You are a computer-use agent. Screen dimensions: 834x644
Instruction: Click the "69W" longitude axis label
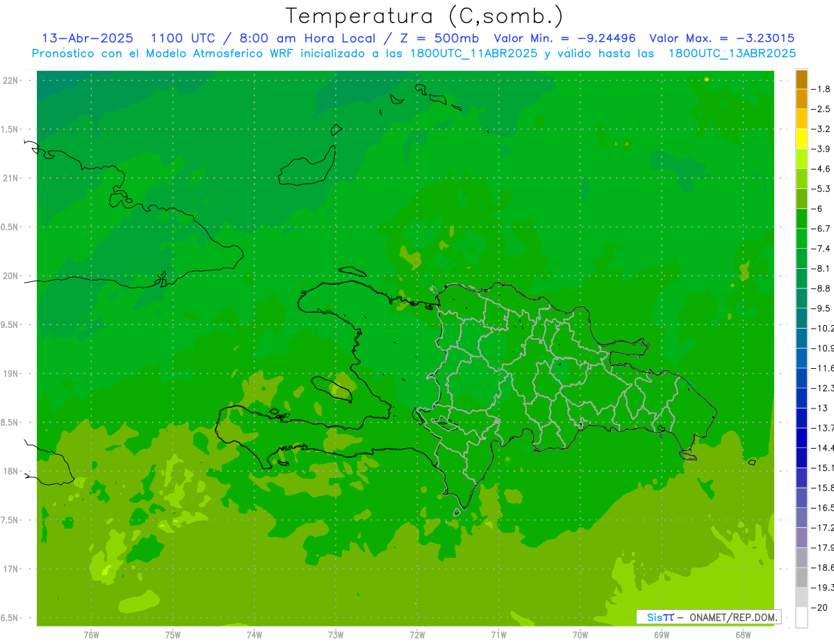[x=662, y=635]
